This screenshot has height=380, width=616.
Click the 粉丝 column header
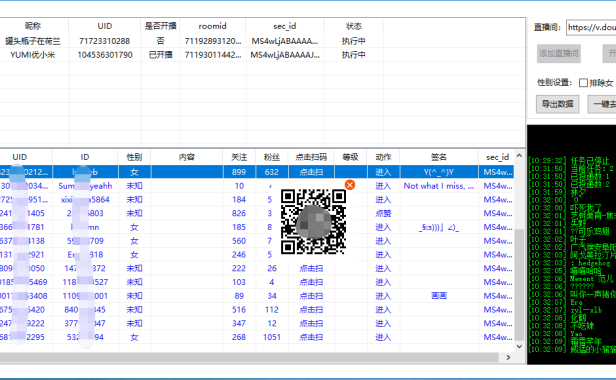coord(271,157)
